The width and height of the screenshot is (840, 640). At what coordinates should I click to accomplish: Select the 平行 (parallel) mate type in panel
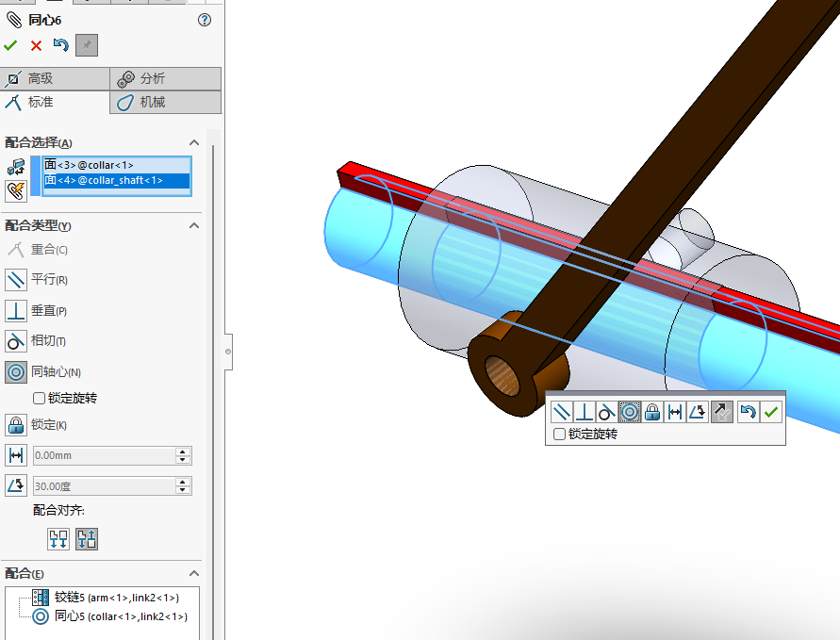coord(16,280)
